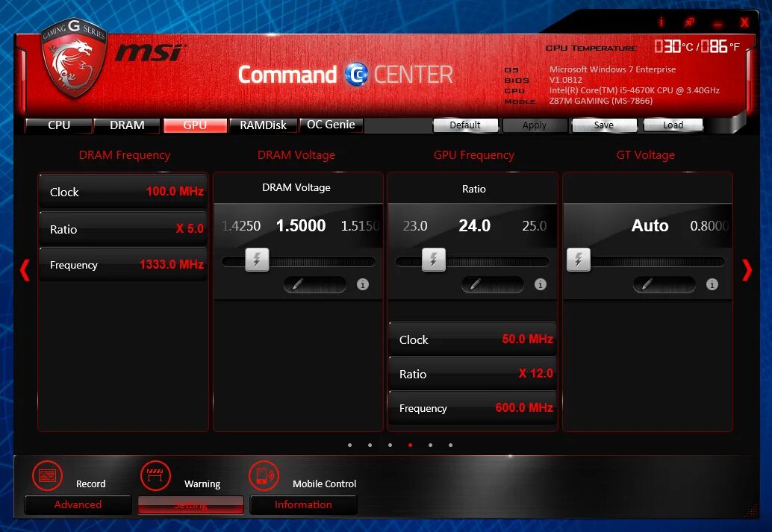This screenshot has height=532, width=772.
Task: Click the Mobile Control label
Action: (325, 484)
